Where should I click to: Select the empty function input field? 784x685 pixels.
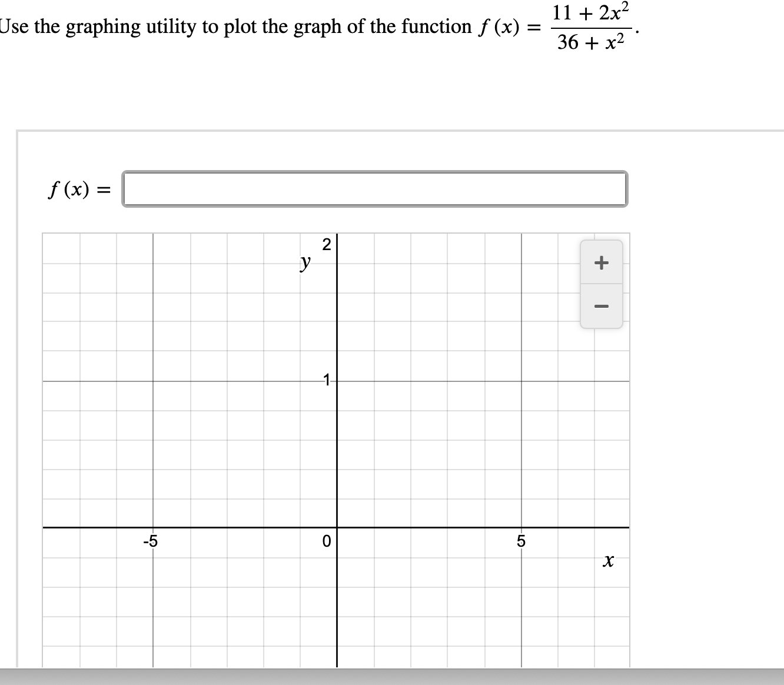point(374,189)
